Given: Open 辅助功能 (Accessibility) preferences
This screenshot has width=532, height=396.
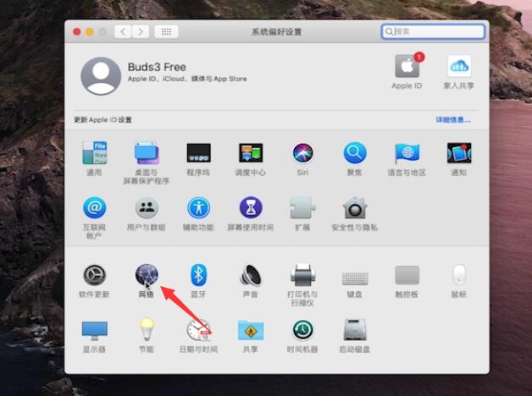Looking at the screenshot, I should pos(198,207).
